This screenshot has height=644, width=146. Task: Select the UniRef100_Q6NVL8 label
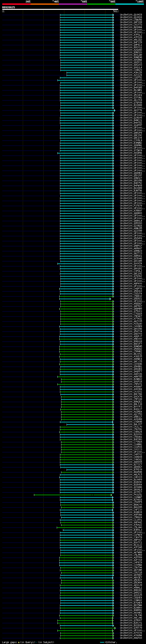click(x=131, y=221)
